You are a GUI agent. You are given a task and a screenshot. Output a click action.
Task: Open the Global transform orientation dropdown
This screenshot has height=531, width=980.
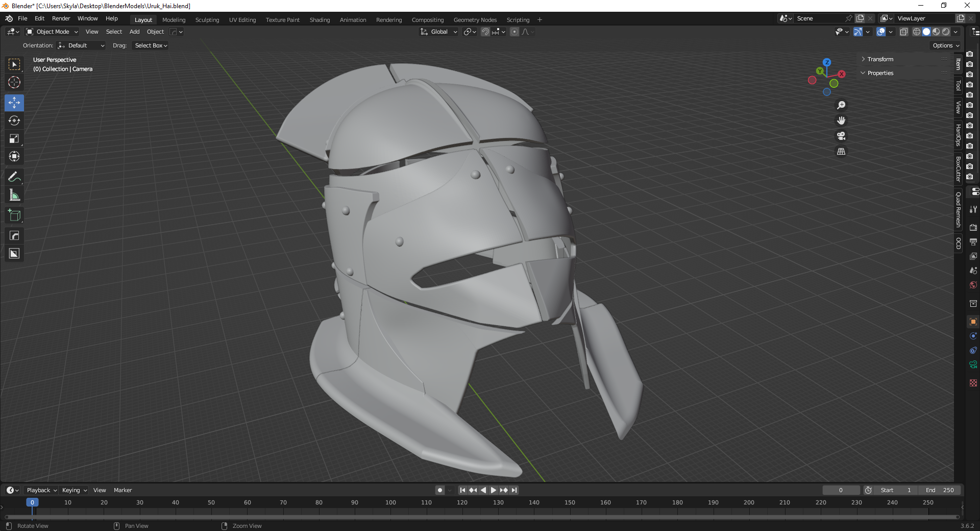[x=439, y=32]
